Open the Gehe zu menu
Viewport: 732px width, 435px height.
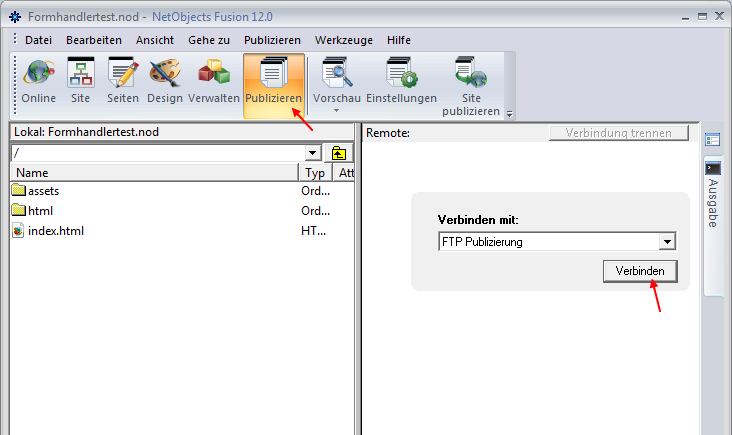pos(209,40)
